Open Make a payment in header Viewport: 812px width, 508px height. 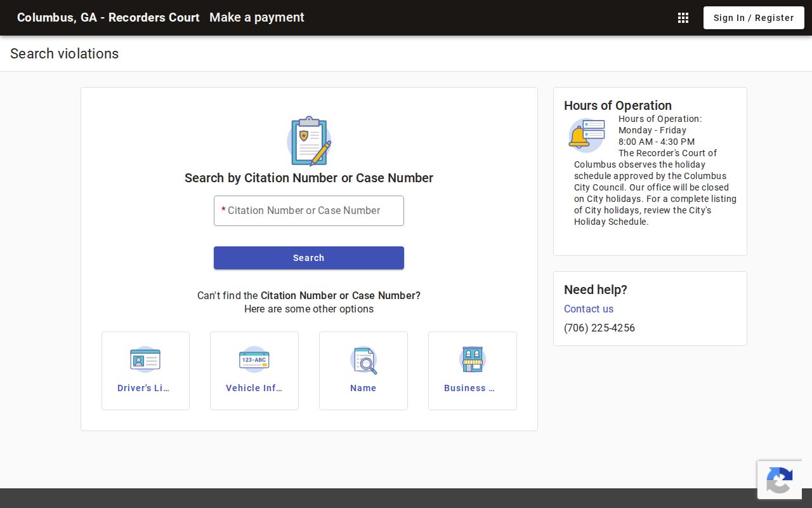click(x=257, y=18)
